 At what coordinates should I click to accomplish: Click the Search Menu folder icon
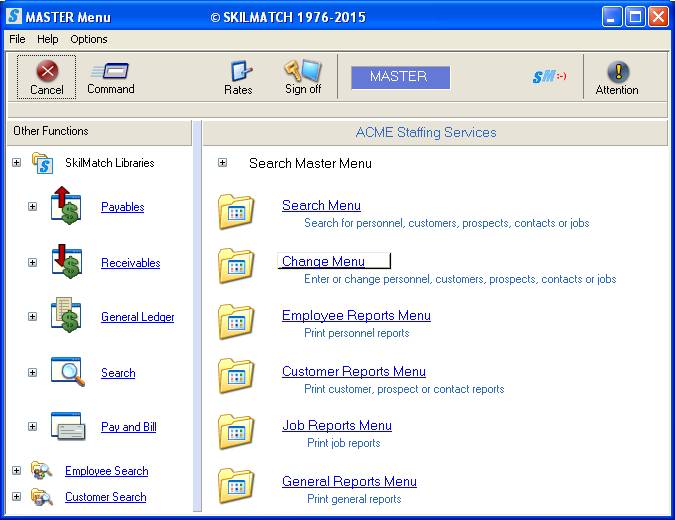tap(236, 211)
